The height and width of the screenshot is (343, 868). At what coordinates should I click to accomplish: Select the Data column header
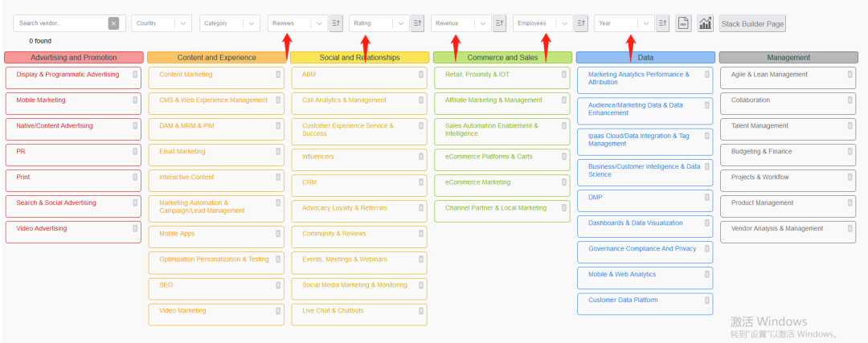pos(645,58)
